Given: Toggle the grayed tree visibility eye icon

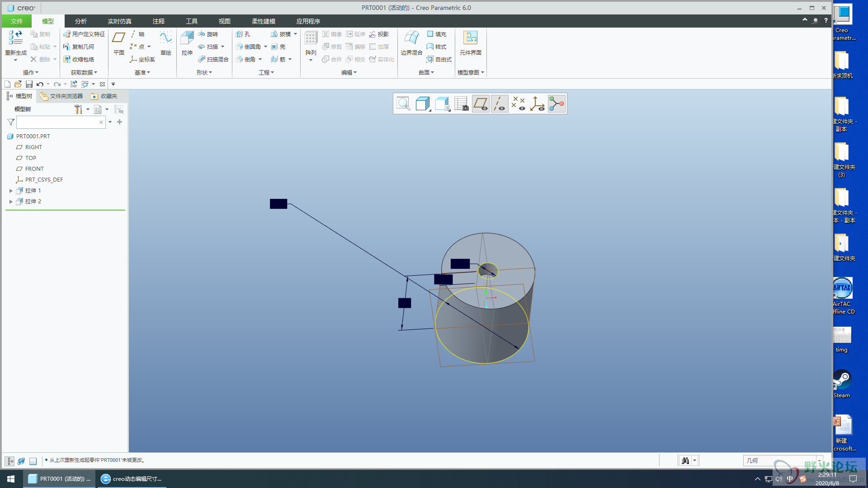Looking at the screenshot, I should [118, 109].
